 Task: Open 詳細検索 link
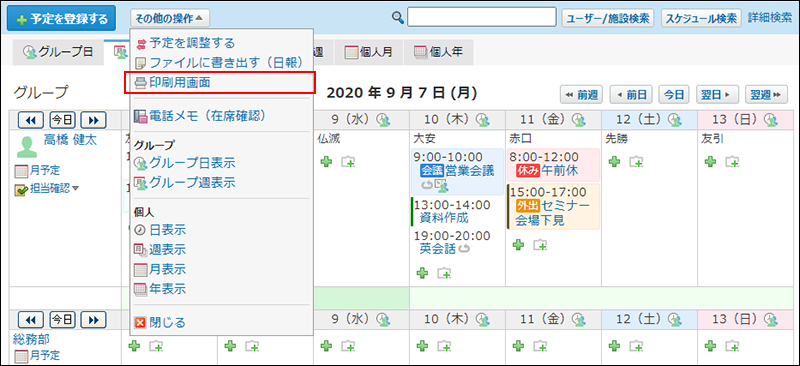(770, 18)
